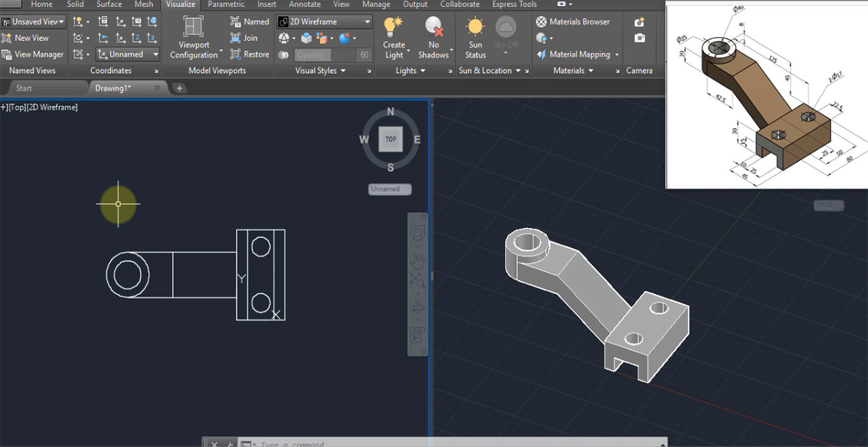Switch to the Express Tools ribbon tab
The height and width of the screenshot is (447, 868).
tap(514, 4)
